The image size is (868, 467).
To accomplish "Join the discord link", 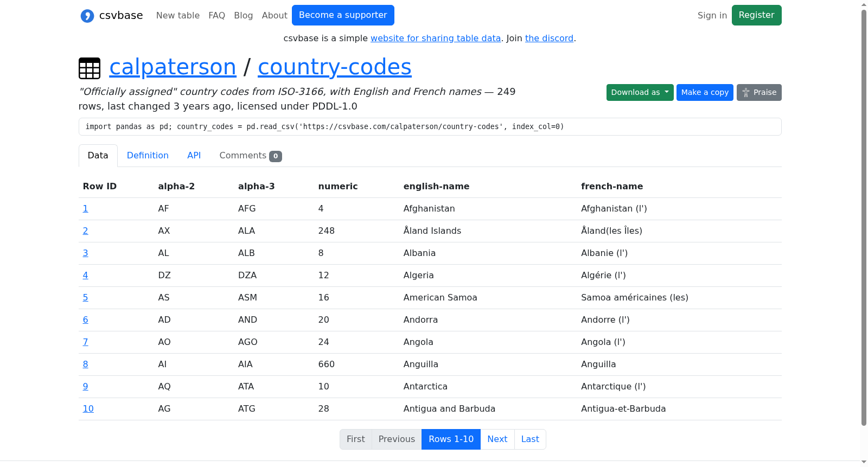I will click(x=549, y=38).
